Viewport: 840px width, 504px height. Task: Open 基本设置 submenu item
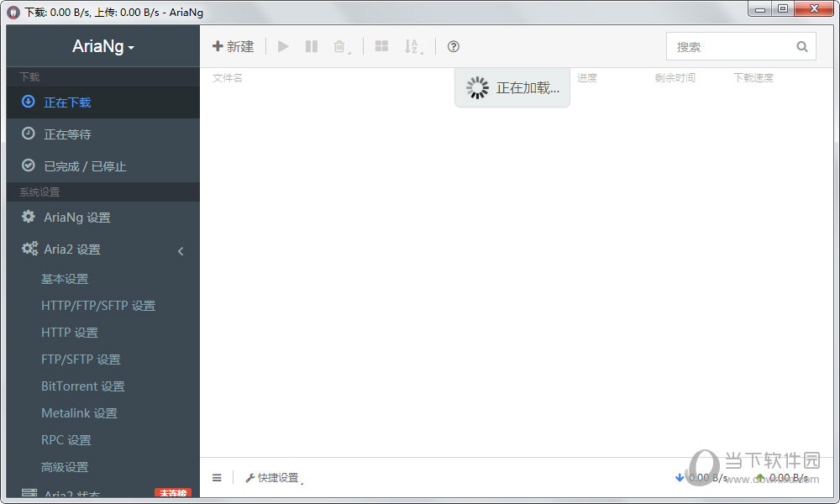point(65,279)
